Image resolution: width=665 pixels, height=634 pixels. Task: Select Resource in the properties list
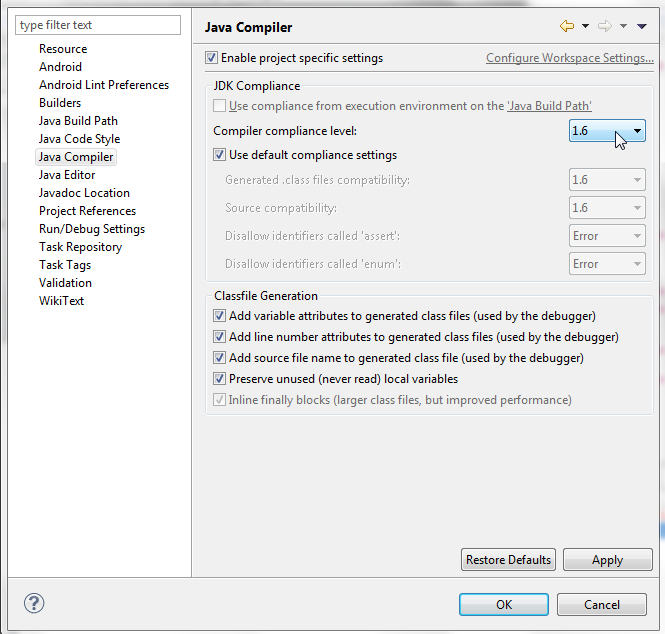coord(63,49)
